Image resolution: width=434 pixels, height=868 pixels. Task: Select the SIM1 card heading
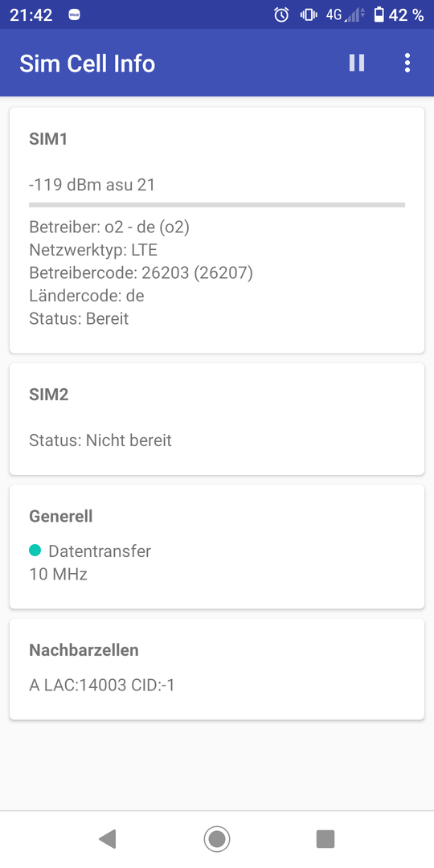[x=47, y=139]
